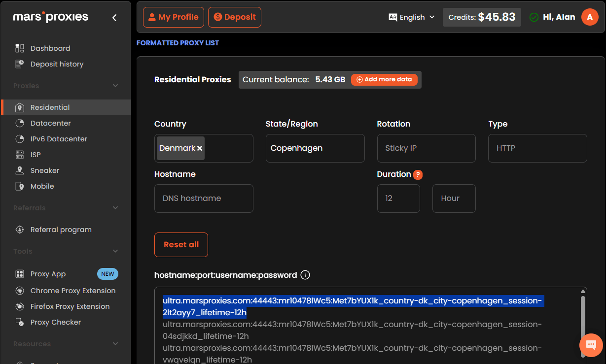The width and height of the screenshot is (606, 364).
Task: Click the Duration help question mark icon
Action: pyautogui.click(x=418, y=174)
